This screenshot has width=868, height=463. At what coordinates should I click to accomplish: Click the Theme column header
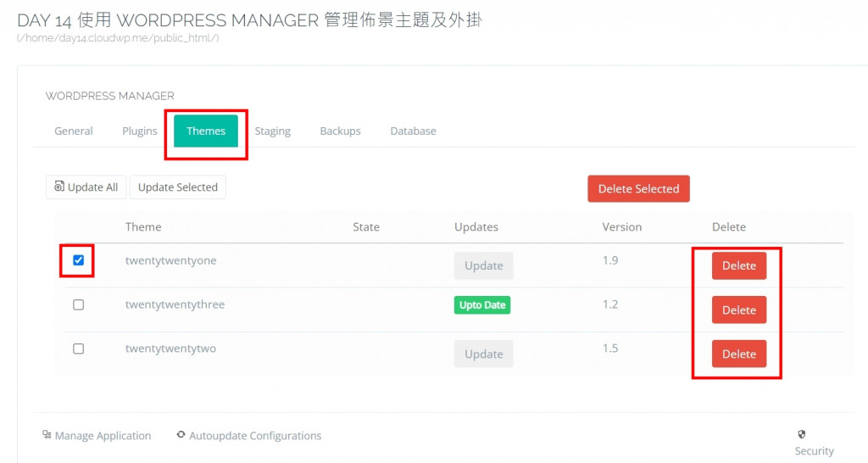[143, 227]
